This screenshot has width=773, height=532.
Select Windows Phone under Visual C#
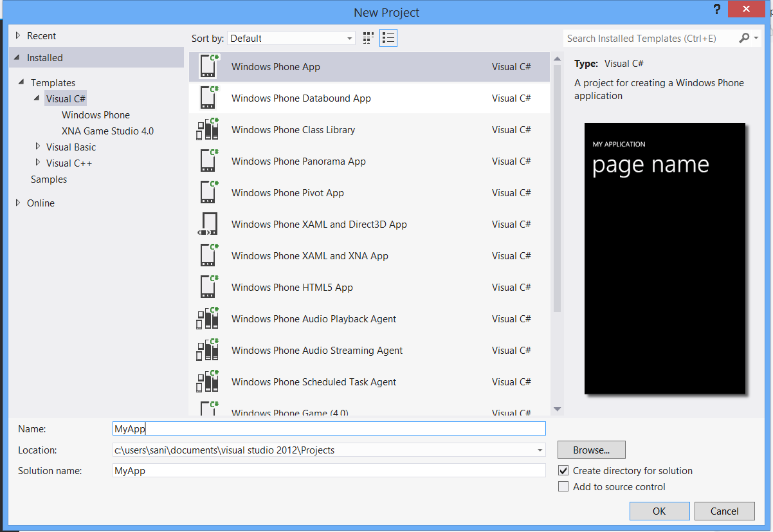[x=96, y=115]
